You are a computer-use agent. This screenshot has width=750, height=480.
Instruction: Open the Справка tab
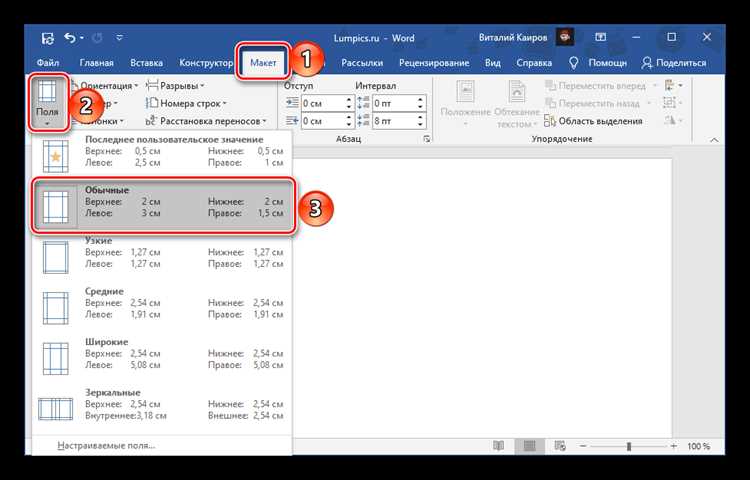[x=534, y=63]
